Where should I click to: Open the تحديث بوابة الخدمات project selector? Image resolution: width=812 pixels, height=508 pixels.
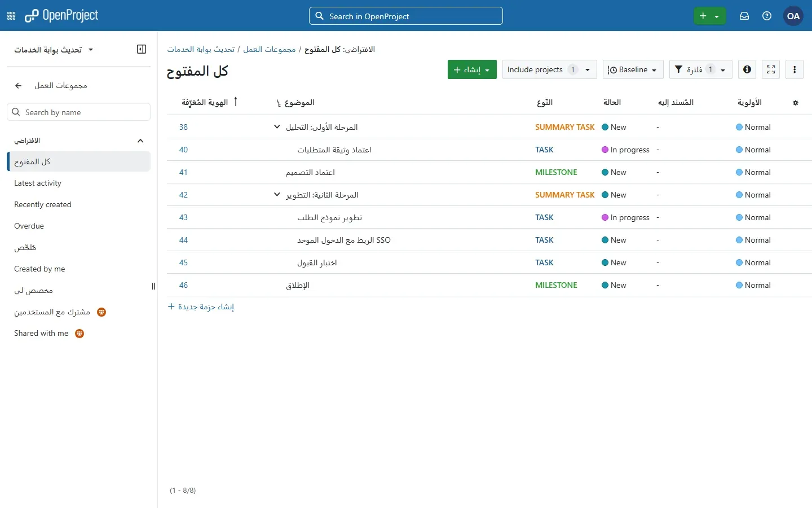point(54,50)
